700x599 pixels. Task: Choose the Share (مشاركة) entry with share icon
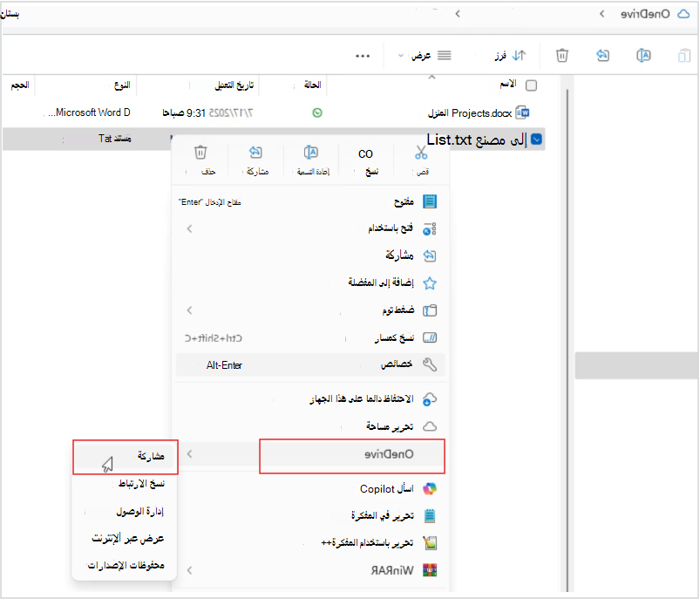310,255
